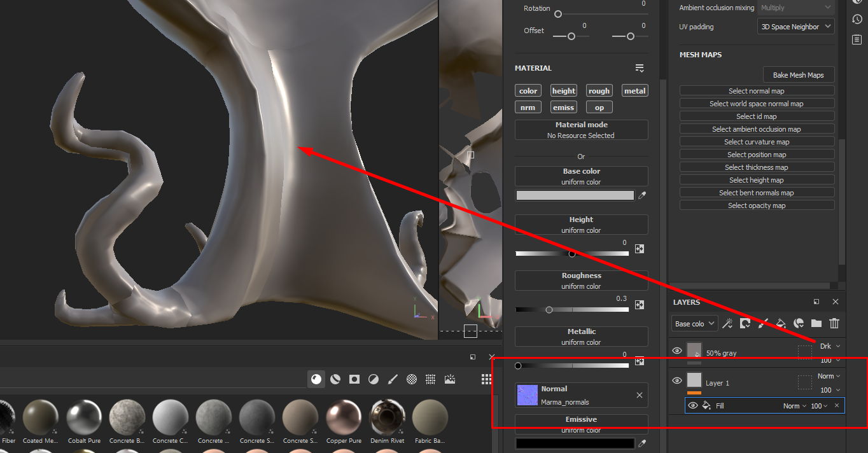This screenshot has height=453, width=868.
Task: Click the add mask icon in Layers
Action: pyautogui.click(x=745, y=323)
